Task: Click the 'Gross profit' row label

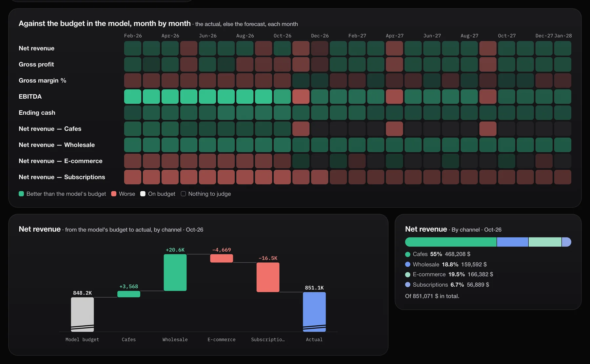Action: click(36, 64)
